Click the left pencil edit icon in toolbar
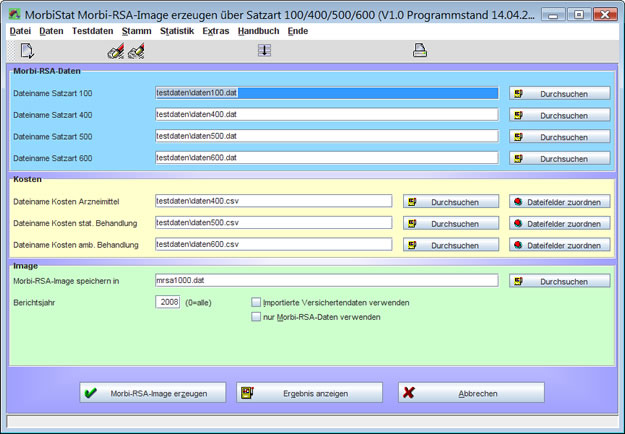Viewport: 625px width, 434px height. (115, 51)
